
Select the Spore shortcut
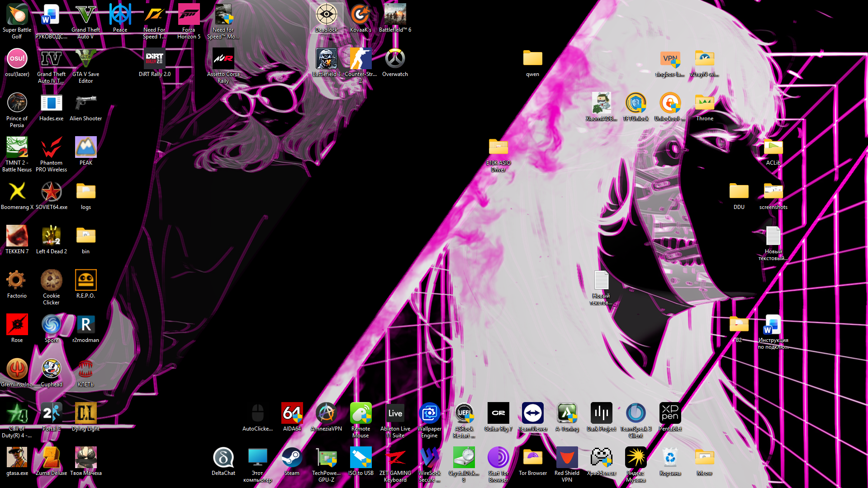(x=52, y=328)
